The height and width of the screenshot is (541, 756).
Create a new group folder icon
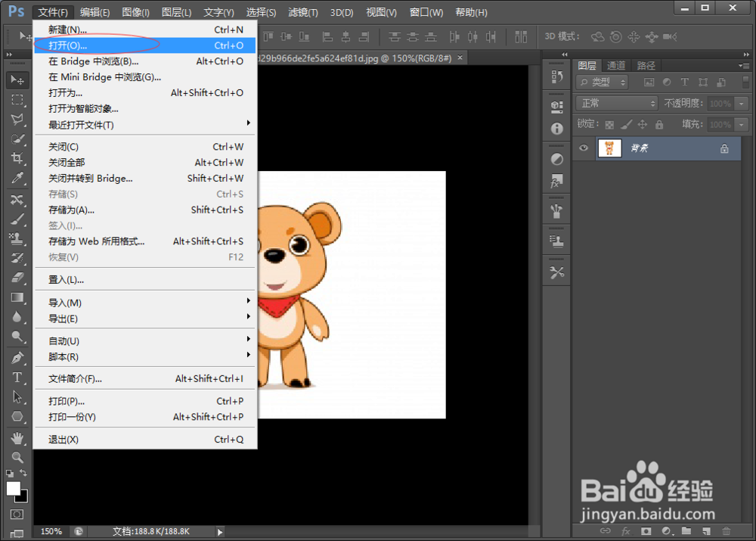(x=686, y=531)
